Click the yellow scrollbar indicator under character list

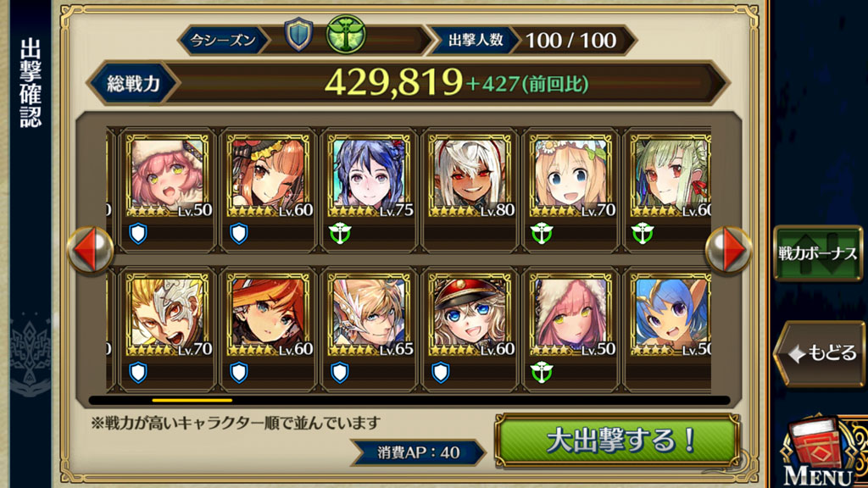[x=192, y=400]
